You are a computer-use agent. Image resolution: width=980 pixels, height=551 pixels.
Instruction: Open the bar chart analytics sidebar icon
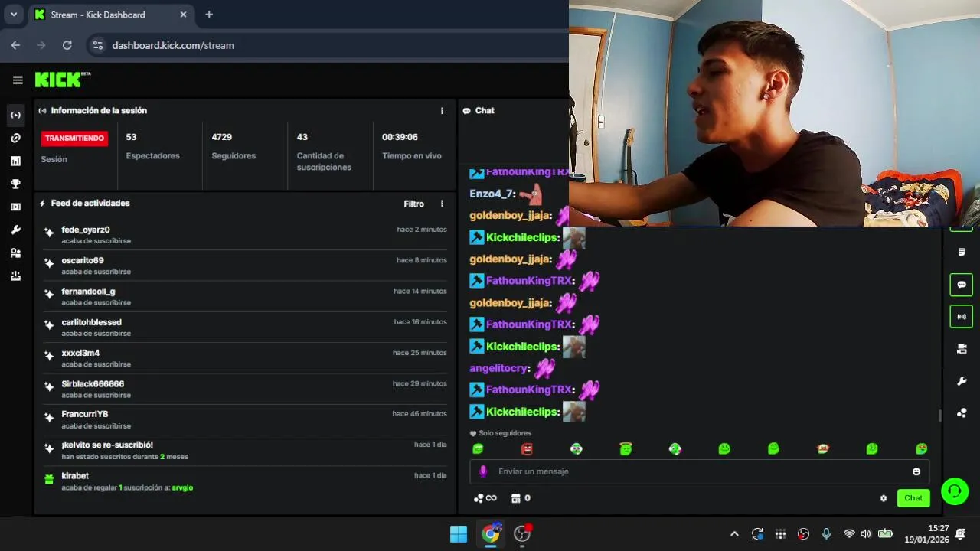pos(15,161)
